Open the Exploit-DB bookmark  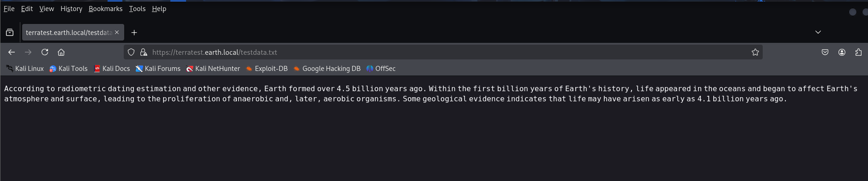pos(266,69)
